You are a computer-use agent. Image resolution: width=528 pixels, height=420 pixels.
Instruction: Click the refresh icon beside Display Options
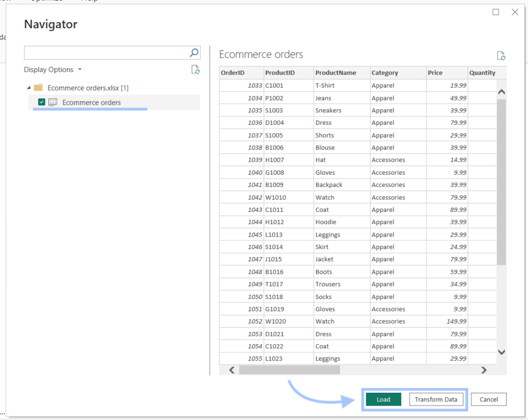point(195,70)
